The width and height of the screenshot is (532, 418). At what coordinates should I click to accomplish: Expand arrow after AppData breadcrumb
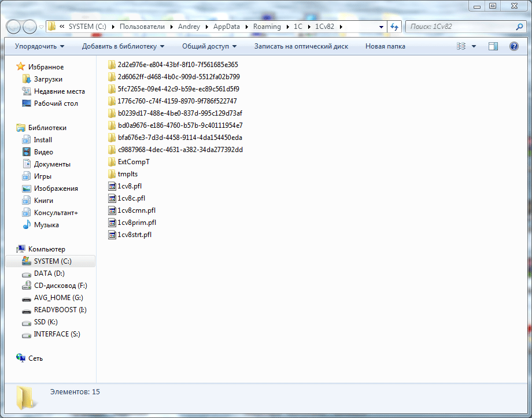point(246,27)
